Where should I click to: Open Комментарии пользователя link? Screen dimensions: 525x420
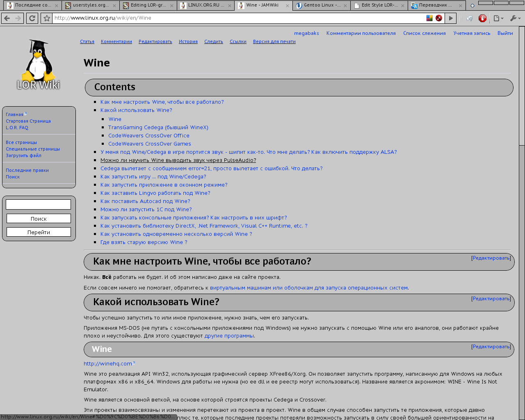point(361,33)
